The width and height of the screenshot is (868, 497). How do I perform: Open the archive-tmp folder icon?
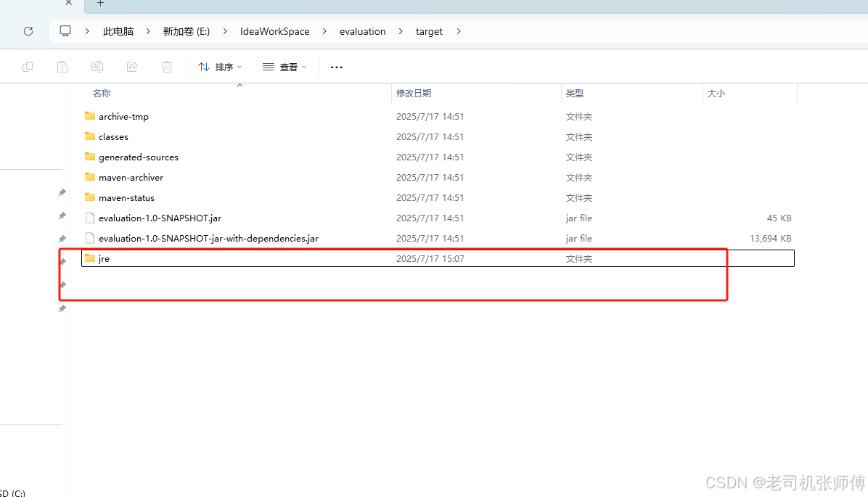click(x=89, y=116)
